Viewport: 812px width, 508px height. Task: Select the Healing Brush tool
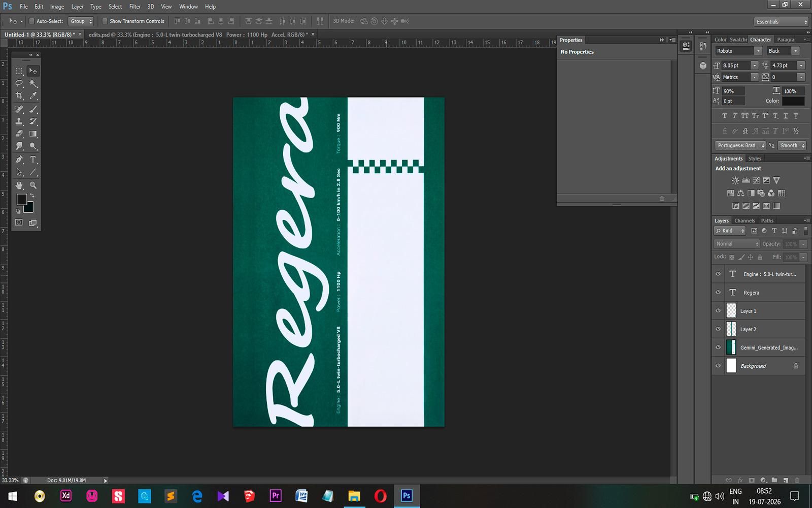point(19,109)
